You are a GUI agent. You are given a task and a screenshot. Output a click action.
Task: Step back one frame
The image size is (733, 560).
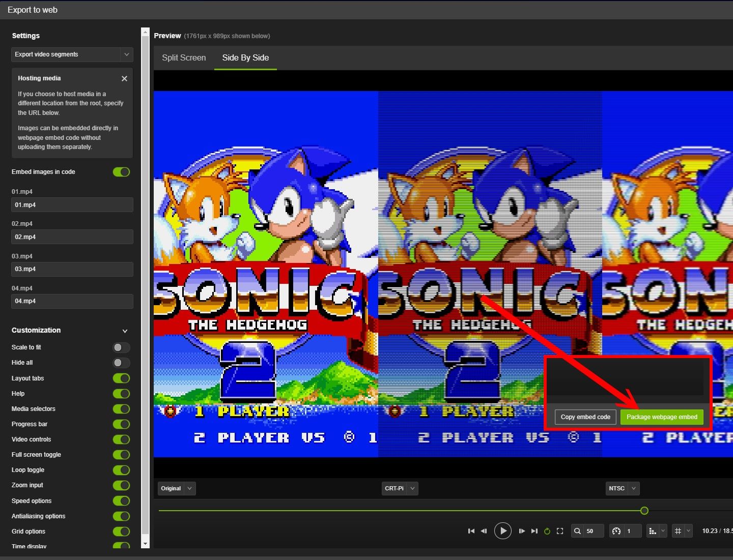pos(484,531)
